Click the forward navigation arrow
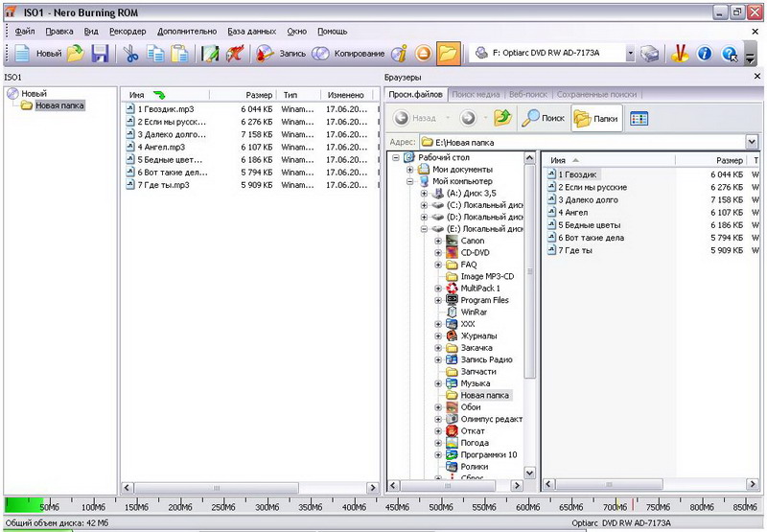This screenshot has width=767, height=532. coord(468,118)
